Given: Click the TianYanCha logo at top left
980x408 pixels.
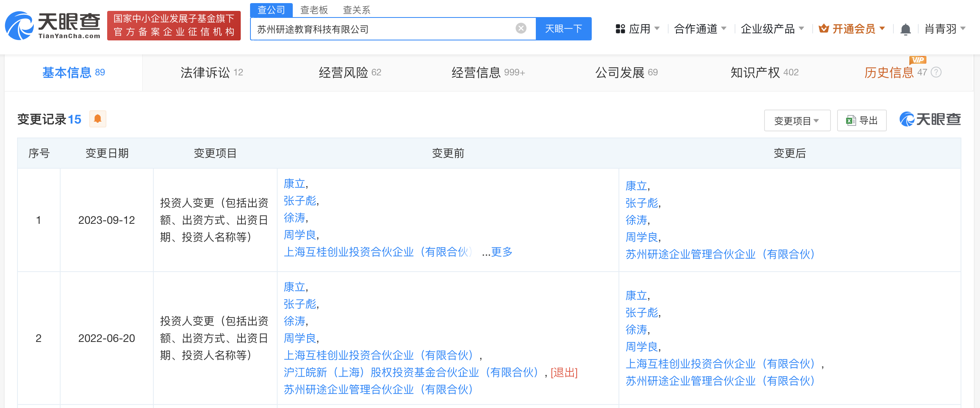Looking at the screenshot, I should tap(53, 26).
